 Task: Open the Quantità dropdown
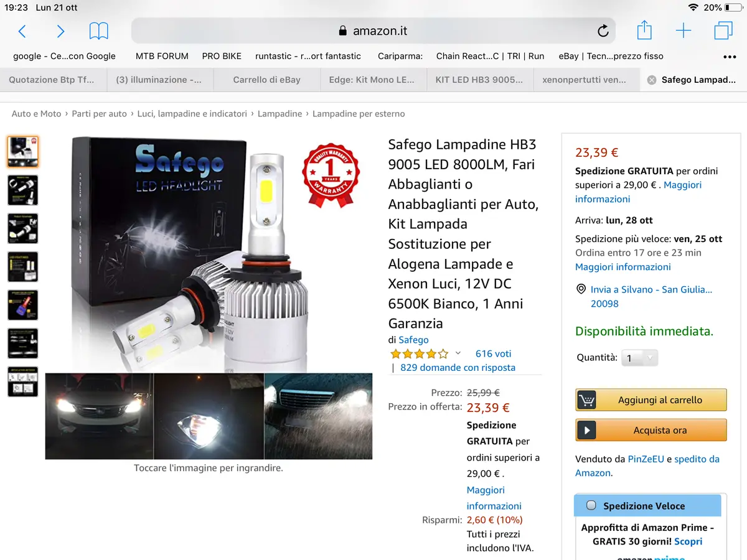pyautogui.click(x=640, y=358)
